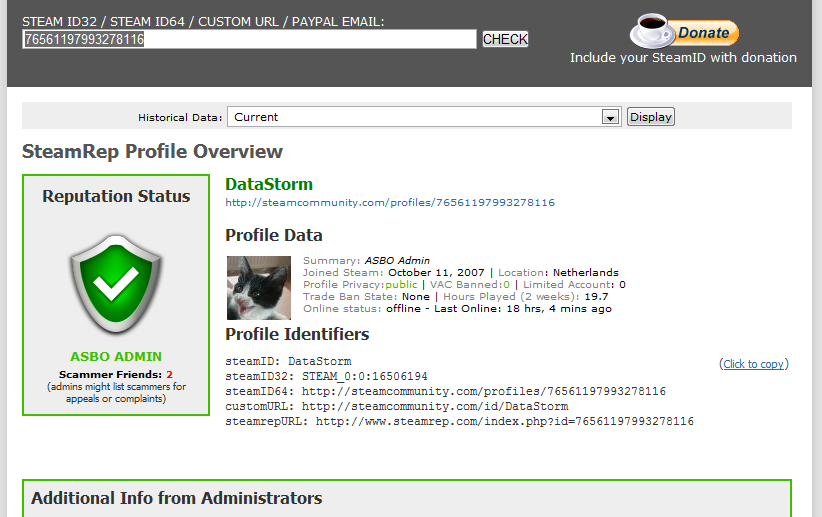Click the 'October 11, 2007' join date
This screenshot has width=822, height=517.
point(436,273)
